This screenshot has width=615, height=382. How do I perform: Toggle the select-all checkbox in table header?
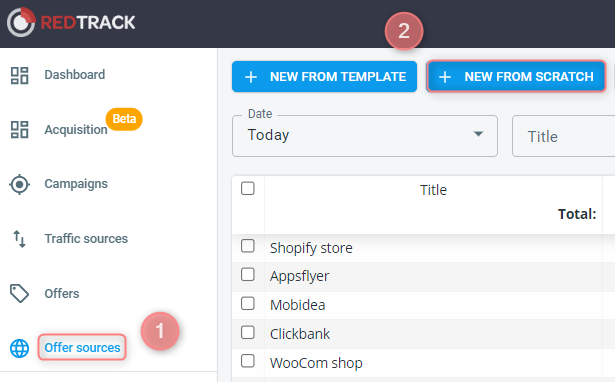[x=248, y=188]
